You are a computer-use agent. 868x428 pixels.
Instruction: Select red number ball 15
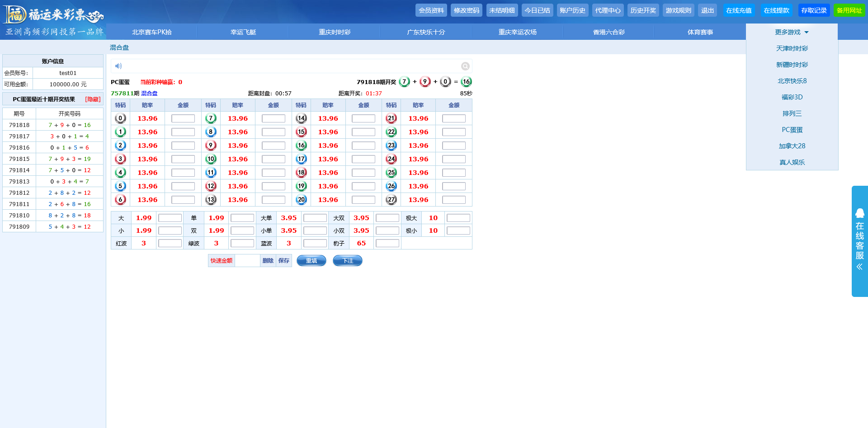tap(301, 132)
